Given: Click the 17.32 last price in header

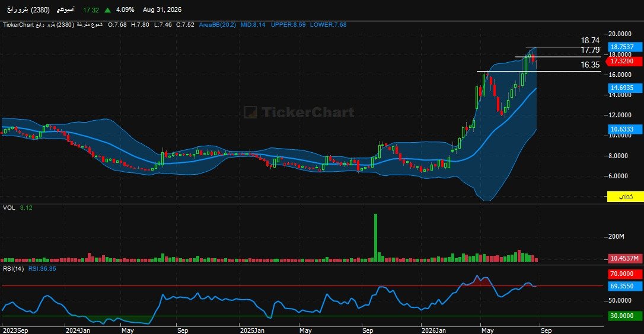Looking at the screenshot, I should [91, 10].
